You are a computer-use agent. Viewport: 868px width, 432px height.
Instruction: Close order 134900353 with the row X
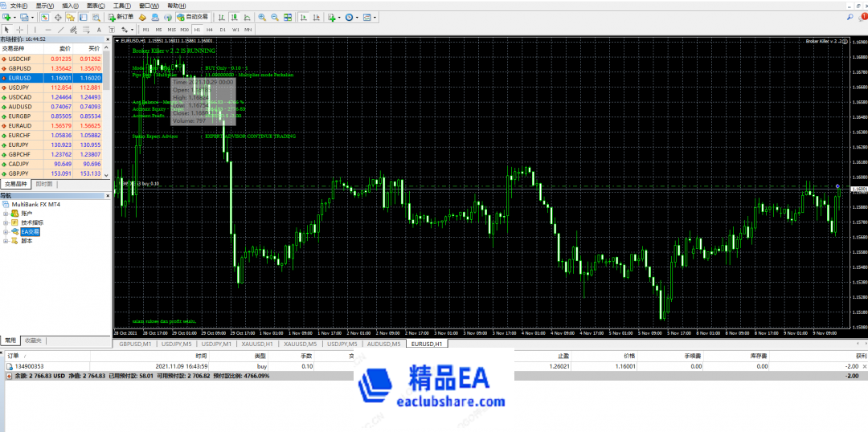pyautogui.click(x=865, y=366)
